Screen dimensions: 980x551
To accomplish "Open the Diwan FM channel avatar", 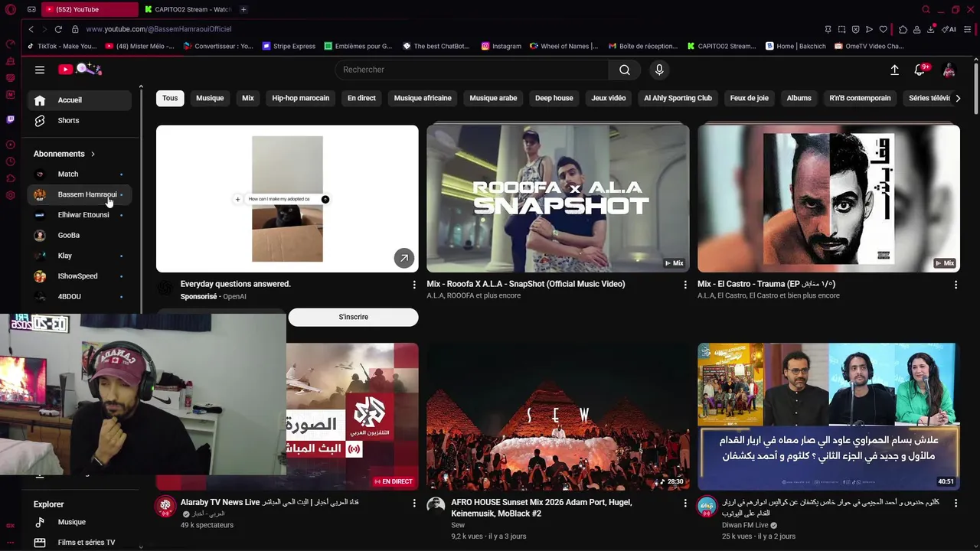I will point(707,506).
